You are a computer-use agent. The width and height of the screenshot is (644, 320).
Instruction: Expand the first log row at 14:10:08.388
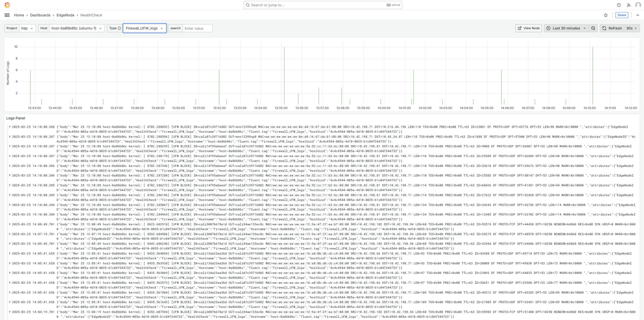point(10,127)
